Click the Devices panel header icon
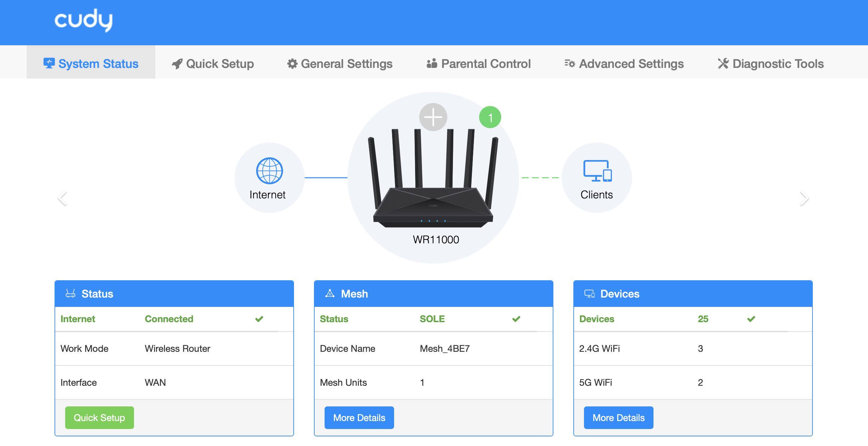 tap(589, 294)
